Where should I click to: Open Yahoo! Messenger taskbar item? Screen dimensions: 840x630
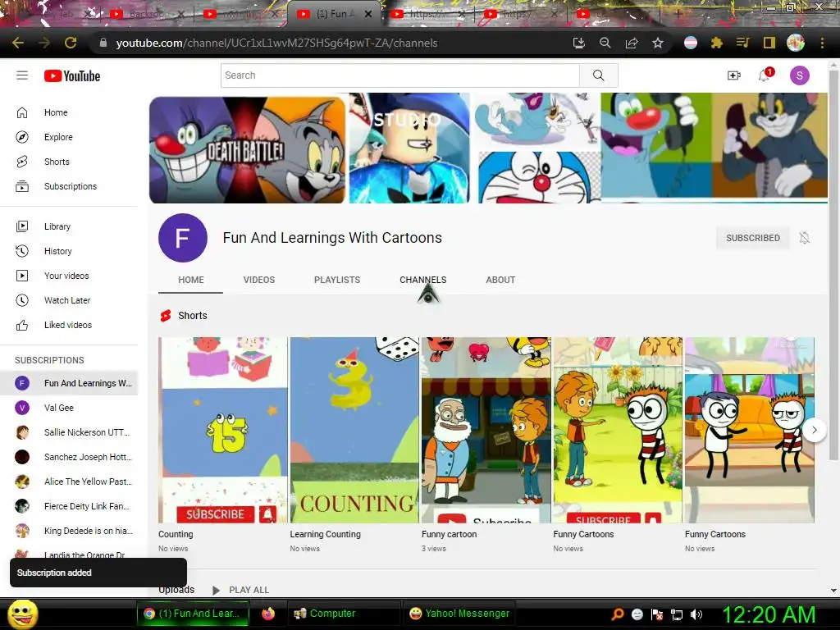pos(459,614)
